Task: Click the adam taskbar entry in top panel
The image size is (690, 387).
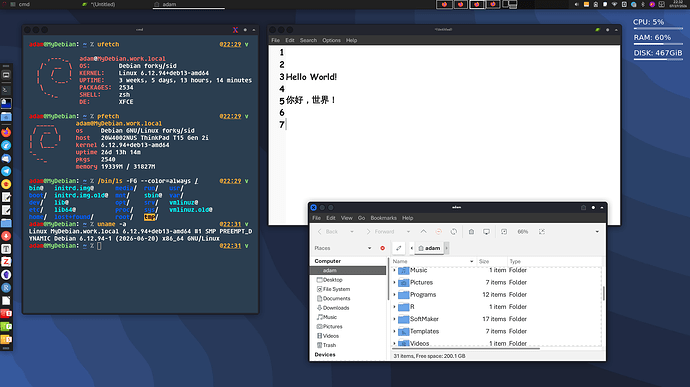Action: (189, 4)
